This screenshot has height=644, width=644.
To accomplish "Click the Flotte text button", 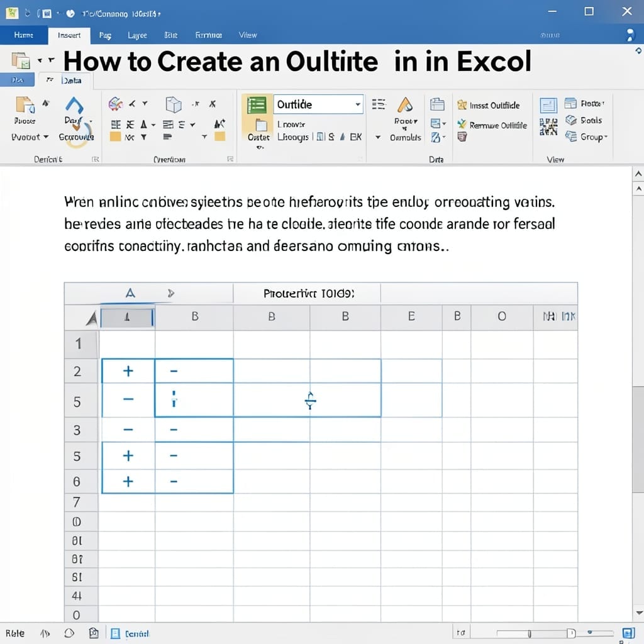I will click(592, 103).
